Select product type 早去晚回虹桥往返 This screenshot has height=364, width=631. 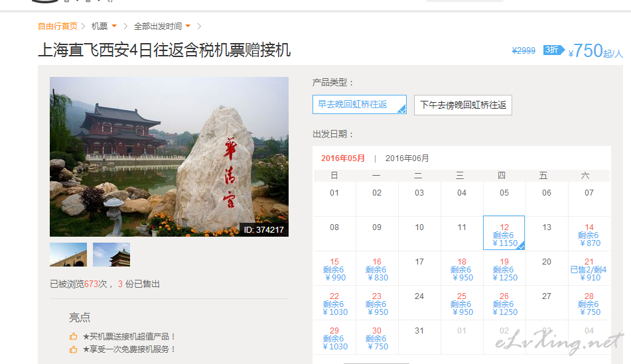click(x=360, y=105)
